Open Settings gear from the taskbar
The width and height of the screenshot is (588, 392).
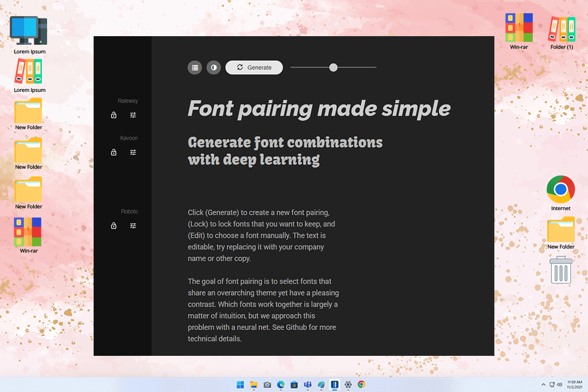348,385
